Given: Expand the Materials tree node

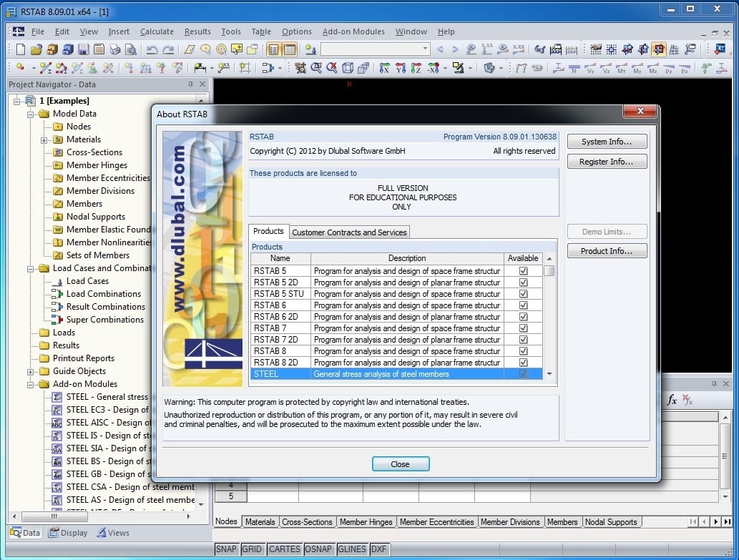Looking at the screenshot, I should click(44, 141).
